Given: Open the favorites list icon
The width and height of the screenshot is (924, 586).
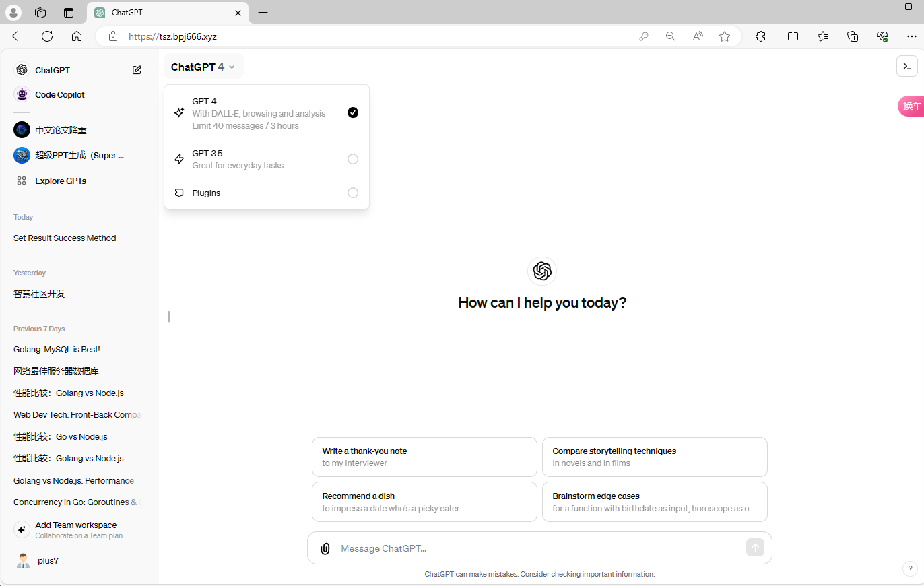Looking at the screenshot, I should [823, 36].
